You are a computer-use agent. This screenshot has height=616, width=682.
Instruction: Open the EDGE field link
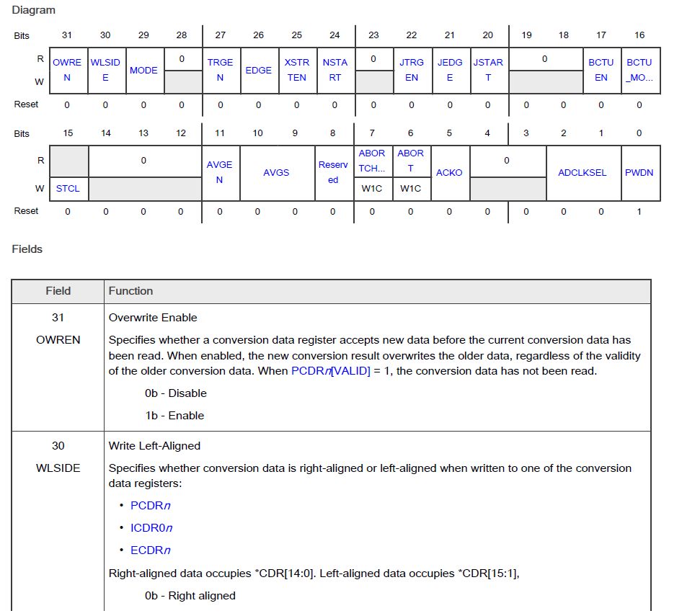(258, 71)
